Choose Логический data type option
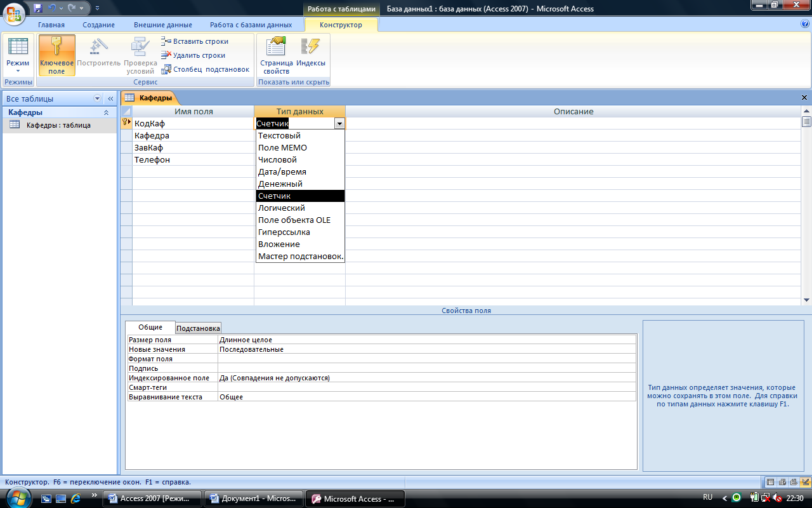The height and width of the screenshot is (508, 812). point(300,208)
